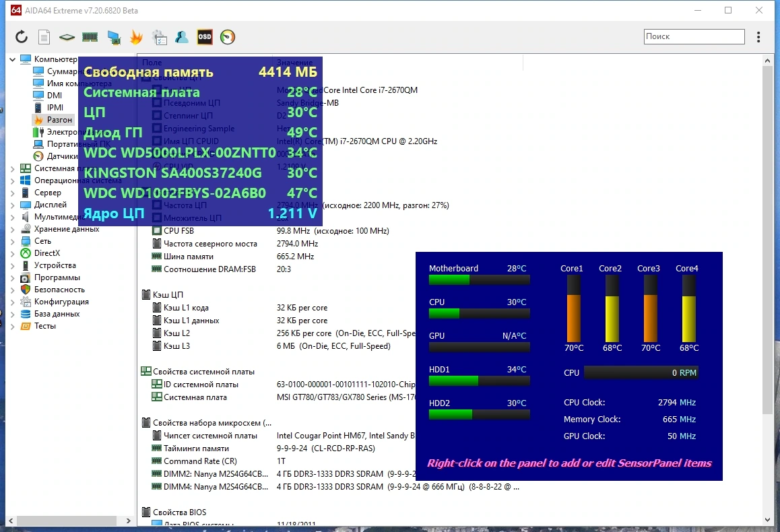This screenshot has width=780, height=532.
Task: Click the vertical scrollbar down arrow
Action: 767,520
